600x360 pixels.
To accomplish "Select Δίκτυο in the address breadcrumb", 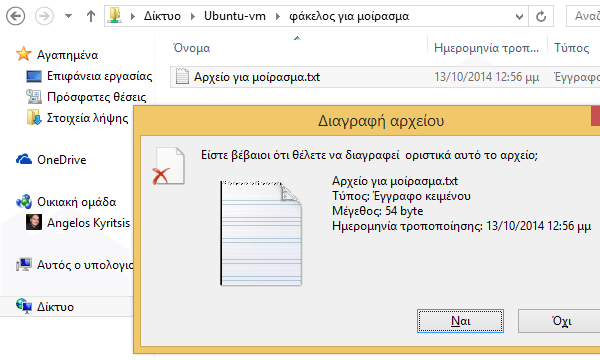I will tap(162, 16).
